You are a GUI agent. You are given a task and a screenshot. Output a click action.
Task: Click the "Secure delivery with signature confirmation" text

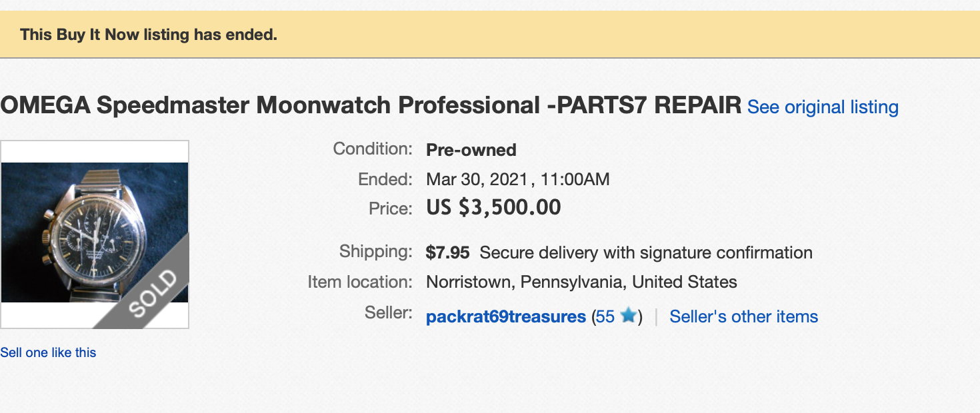tap(645, 252)
